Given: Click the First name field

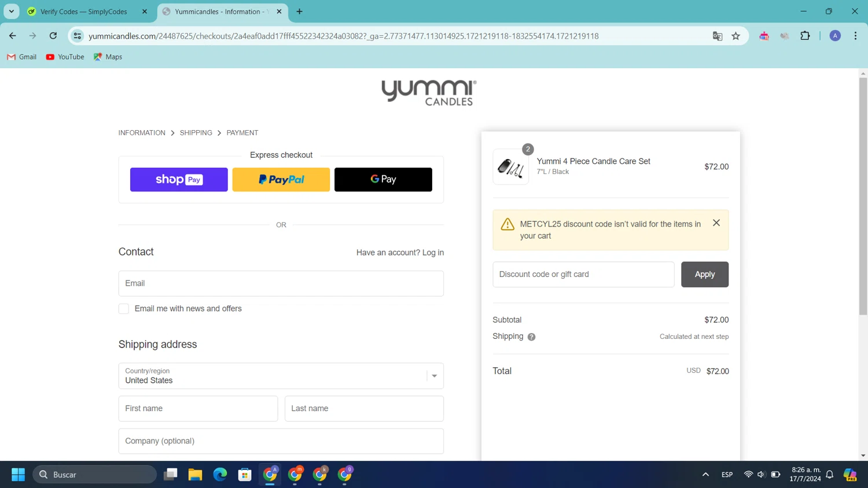Looking at the screenshot, I should click(x=198, y=408).
